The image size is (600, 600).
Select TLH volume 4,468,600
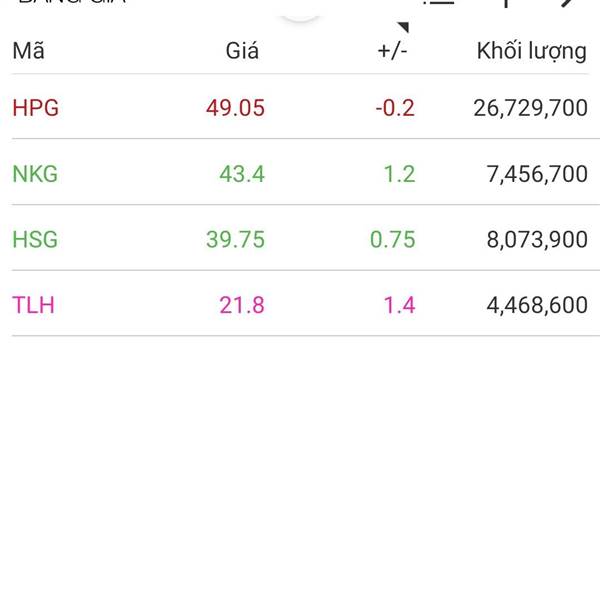pyautogui.click(x=537, y=305)
